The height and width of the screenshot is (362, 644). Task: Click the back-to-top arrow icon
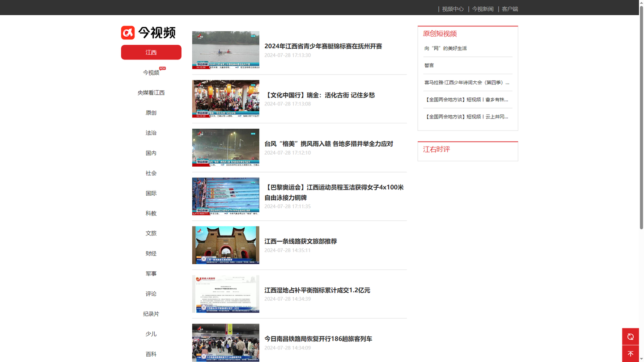tap(630, 354)
